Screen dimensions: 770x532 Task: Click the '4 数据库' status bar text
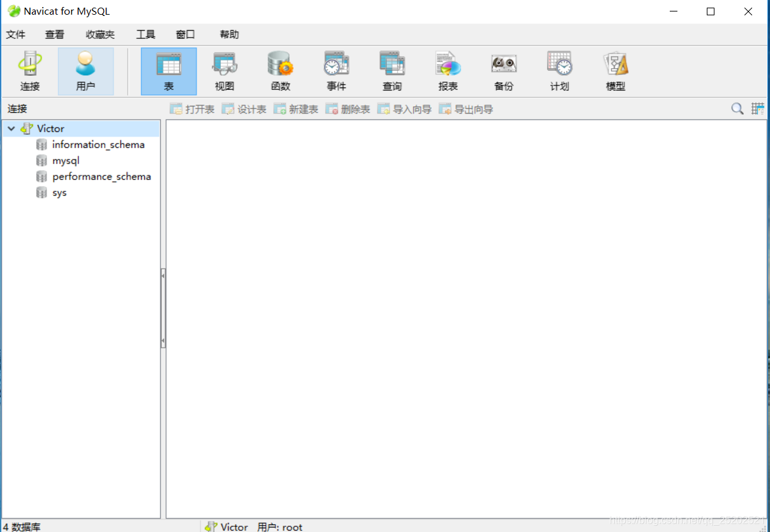click(21, 527)
